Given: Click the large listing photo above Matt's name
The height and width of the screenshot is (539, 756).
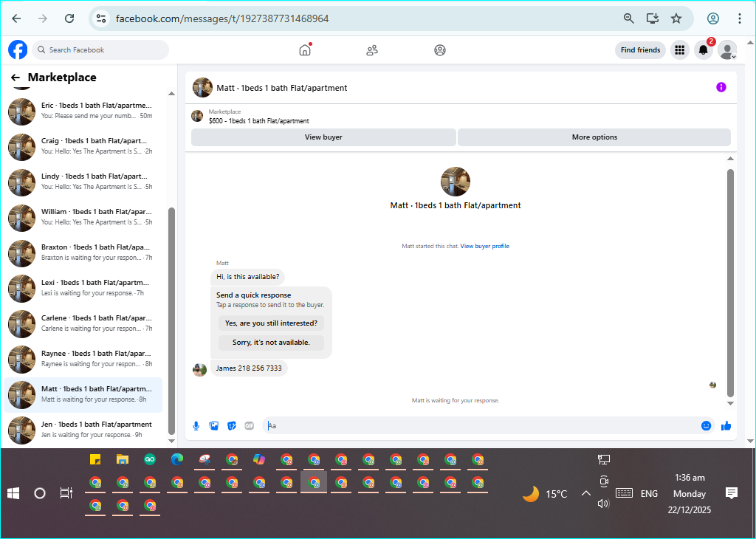Looking at the screenshot, I should tap(455, 182).
